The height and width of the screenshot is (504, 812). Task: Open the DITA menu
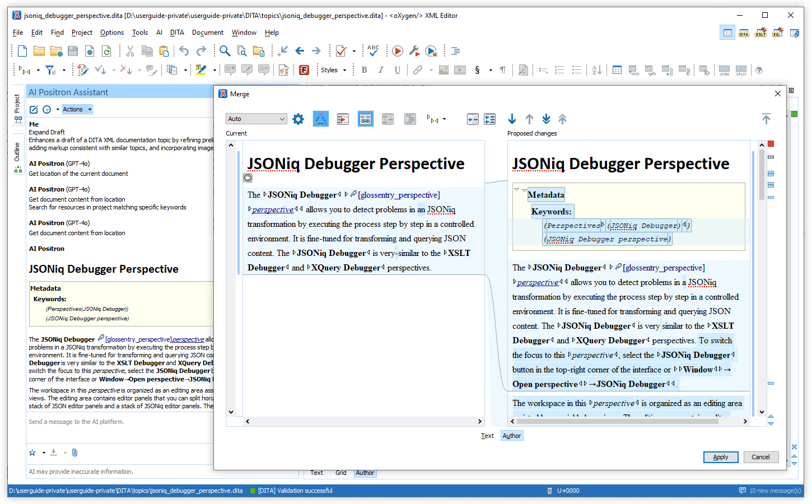[x=177, y=32]
